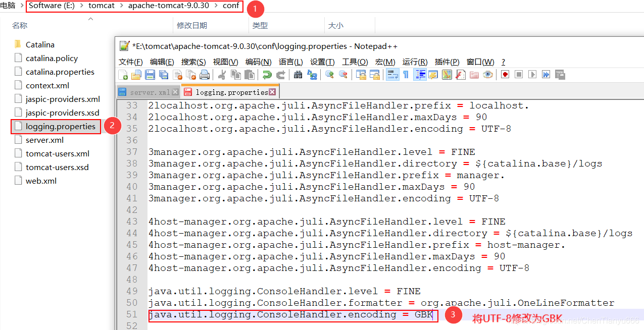Open the 编辑(E) menu
This screenshot has width=644, height=330.
point(162,62)
